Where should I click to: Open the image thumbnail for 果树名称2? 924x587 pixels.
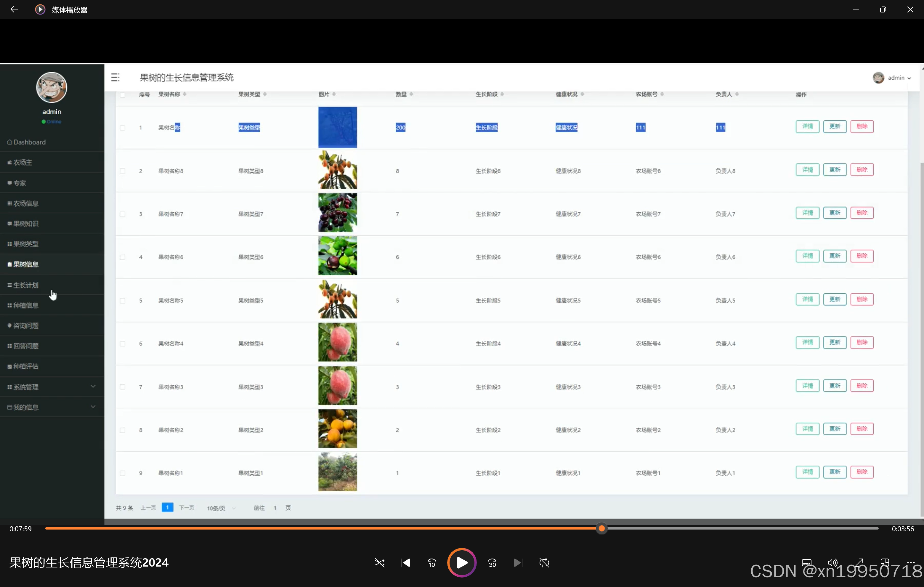coord(337,429)
